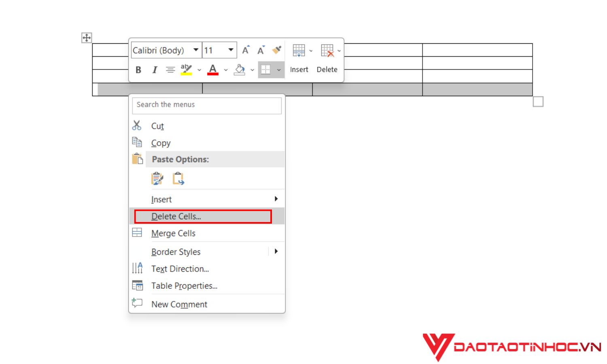Open the Shading dropdown arrow
This screenshot has width=607, height=364.
(x=253, y=70)
